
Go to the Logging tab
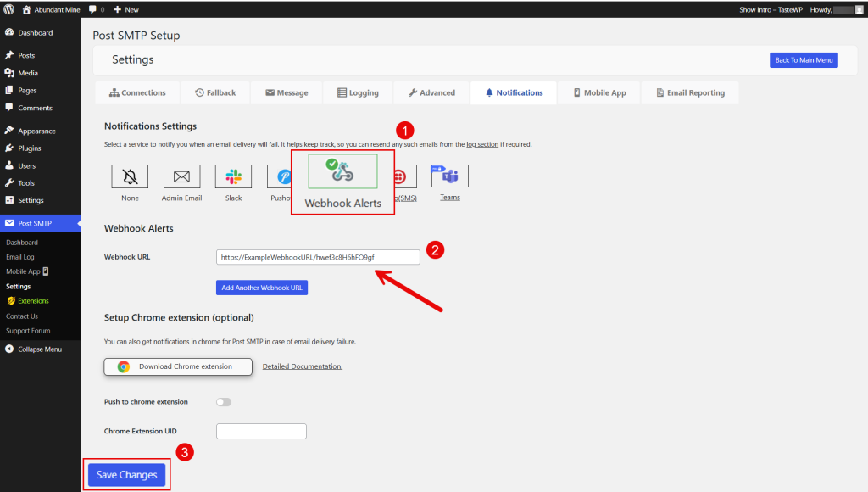click(357, 92)
